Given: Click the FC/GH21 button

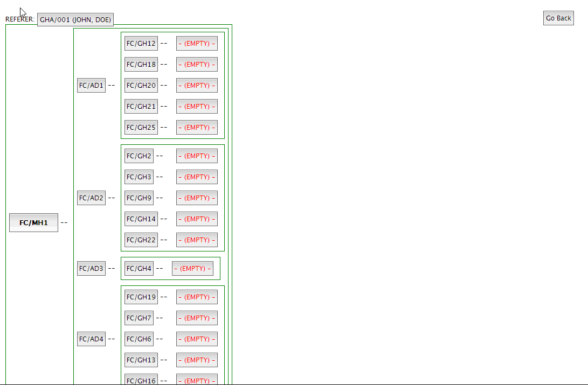Looking at the screenshot, I should pyautogui.click(x=141, y=107).
